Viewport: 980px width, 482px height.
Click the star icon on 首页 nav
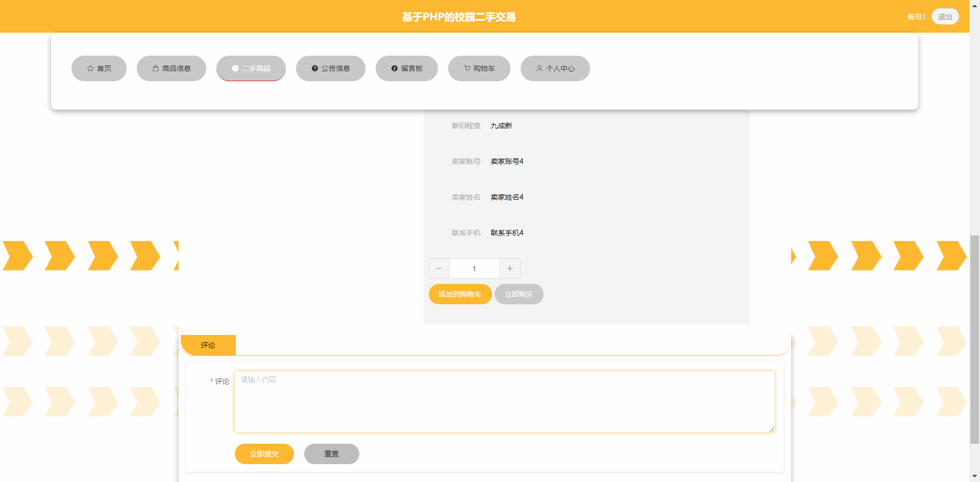point(90,68)
